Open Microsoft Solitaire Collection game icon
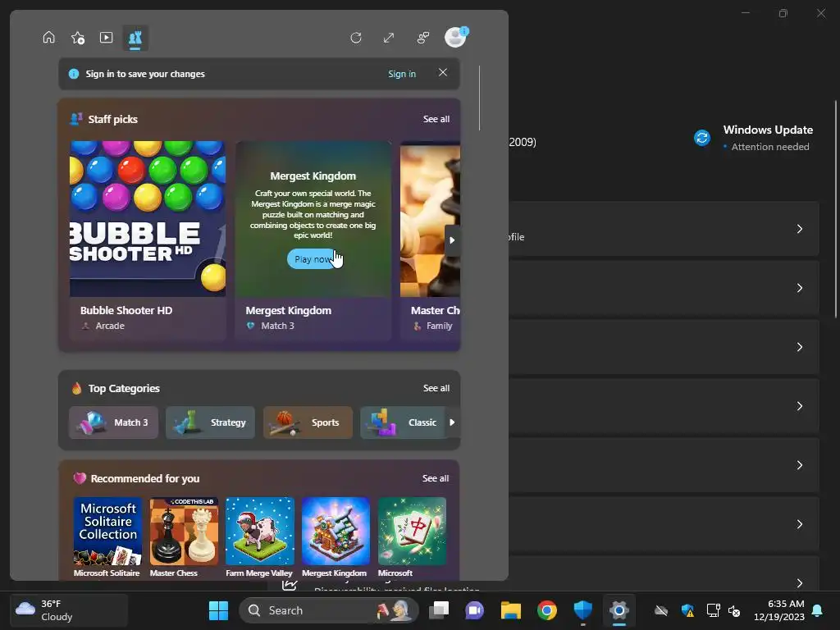Screen dimensions: 840x630 tap(107, 531)
